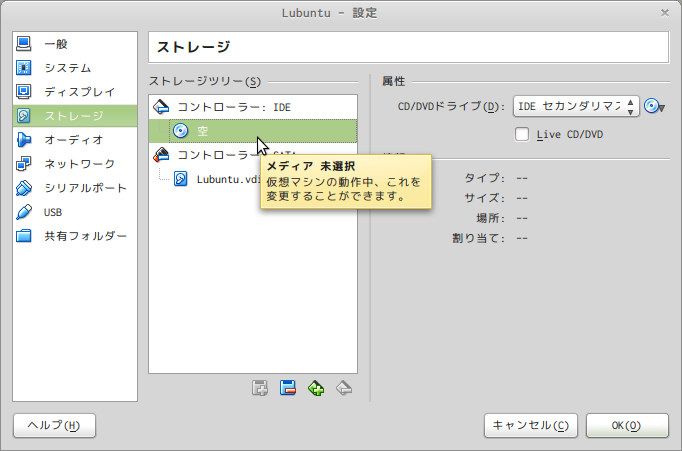This screenshot has width=682, height=451.
Task: Open the オーディオ settings page
Action: click(x=75, y=140)
